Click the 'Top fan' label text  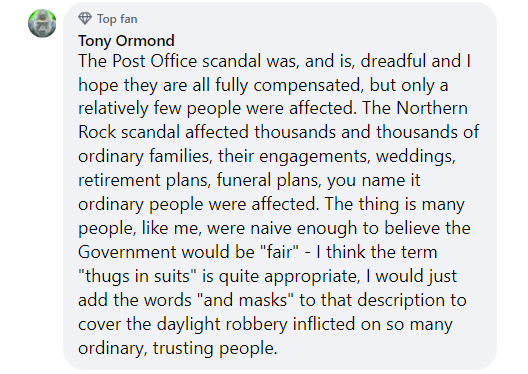click(117, 19)
